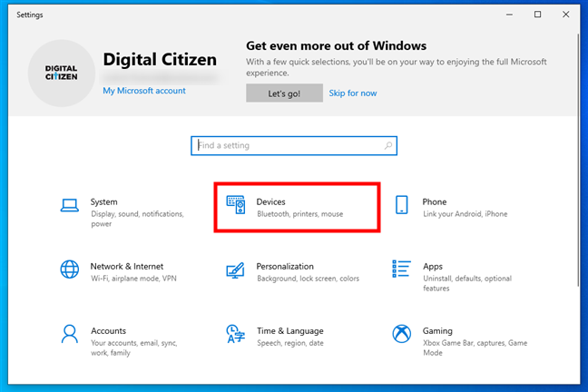The height and width of the screenshot is (392, 588).
Task: Open the System laptop icon
Action: (70, 206)
